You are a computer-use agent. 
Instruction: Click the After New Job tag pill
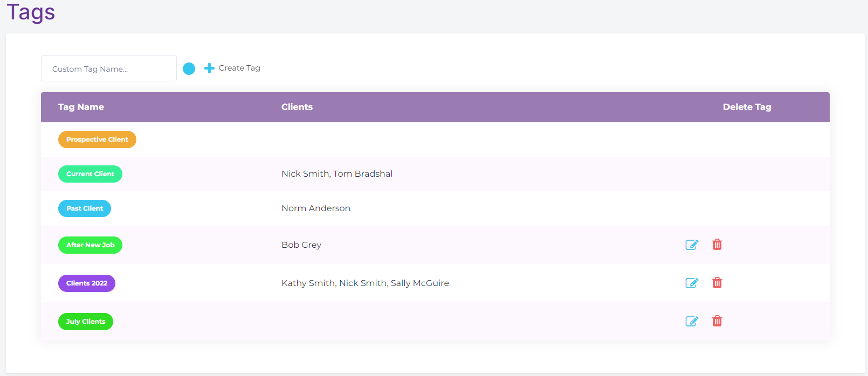point(90,245)
